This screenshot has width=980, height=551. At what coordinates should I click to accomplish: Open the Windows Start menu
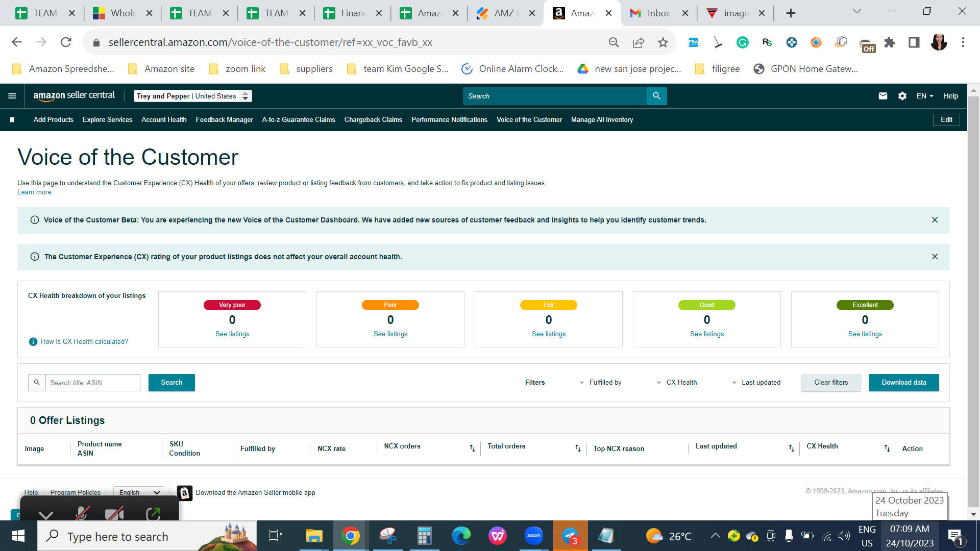18,536
